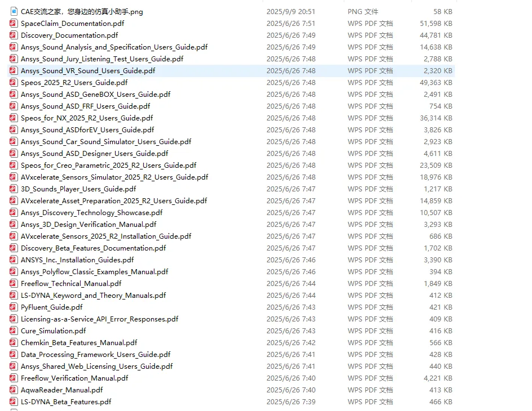Screen dimensions: 532x411
Task: Click the 18,976 KB size value
Action: [436, 177]
